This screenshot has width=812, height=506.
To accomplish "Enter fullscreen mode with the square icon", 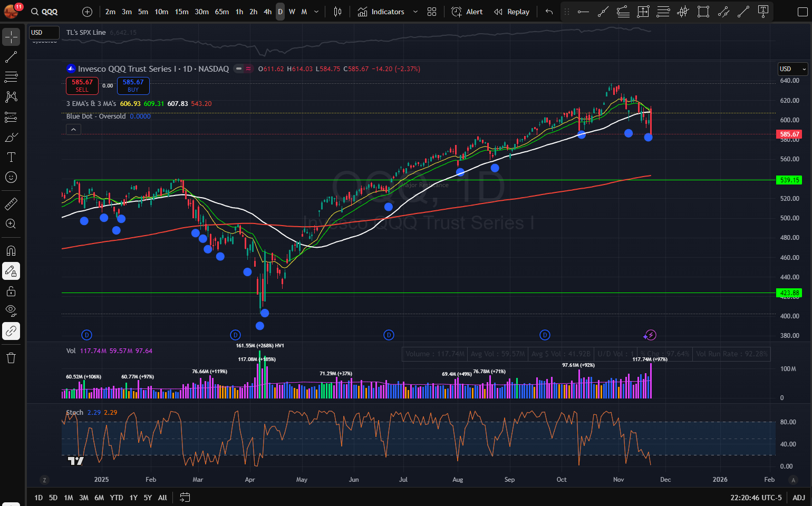I will pyautogui.click(x=802, y=12).
